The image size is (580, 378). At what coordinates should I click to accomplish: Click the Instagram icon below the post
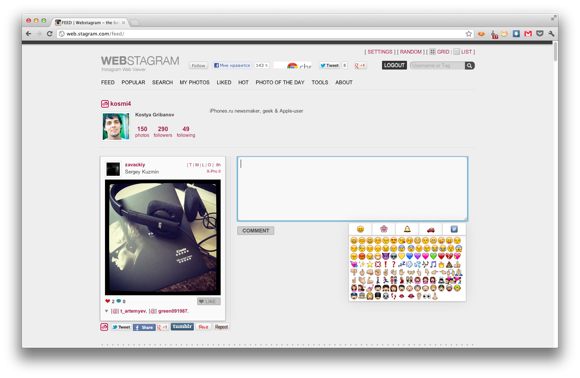click(104, 327)
